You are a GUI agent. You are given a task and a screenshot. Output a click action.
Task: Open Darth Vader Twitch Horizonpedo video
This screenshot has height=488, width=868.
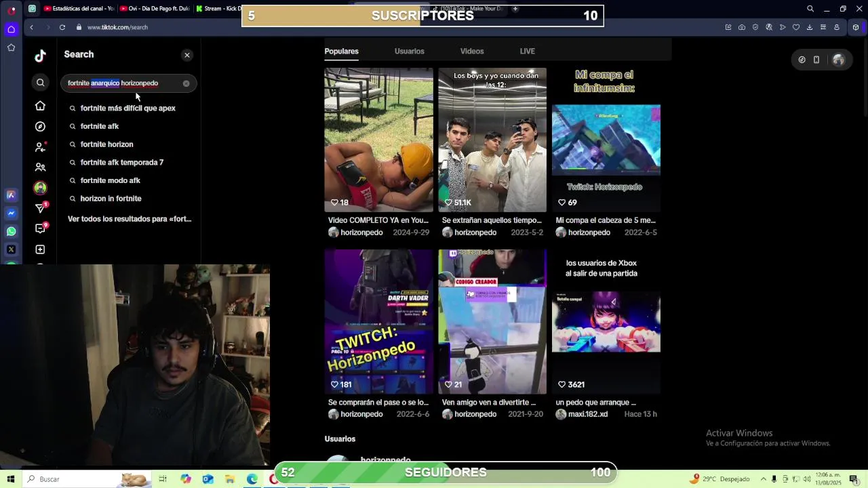tap(378, 321)
